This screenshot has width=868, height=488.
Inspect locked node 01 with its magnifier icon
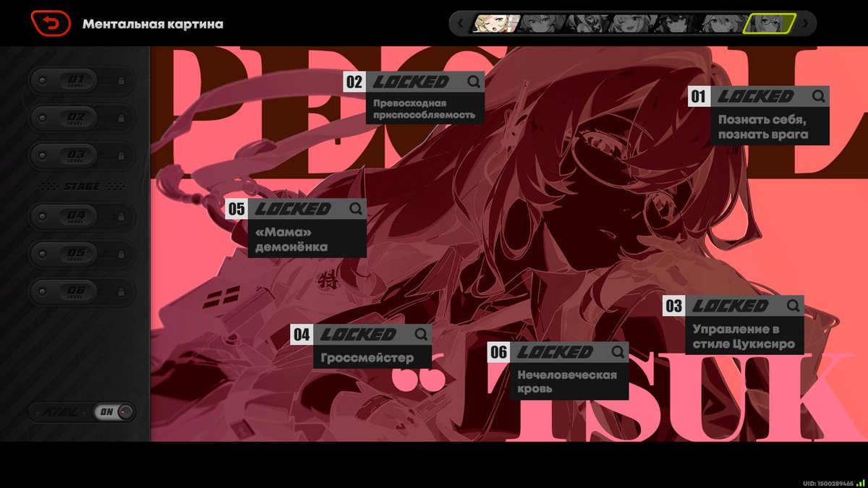coord(818,96)
